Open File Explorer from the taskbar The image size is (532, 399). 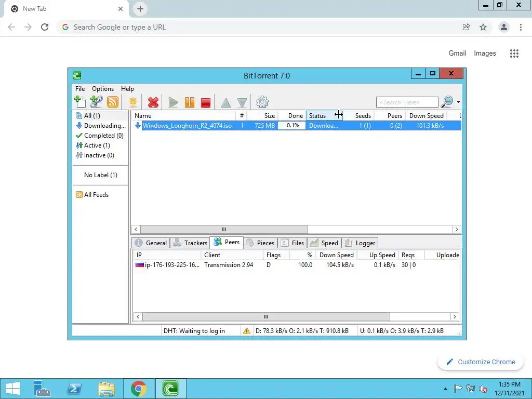coord(106,389)
